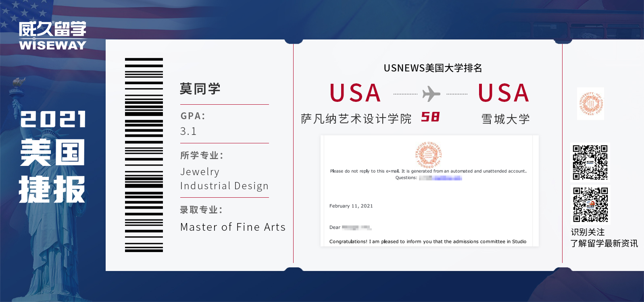Click the GPA value 3.1

(188, 131)
